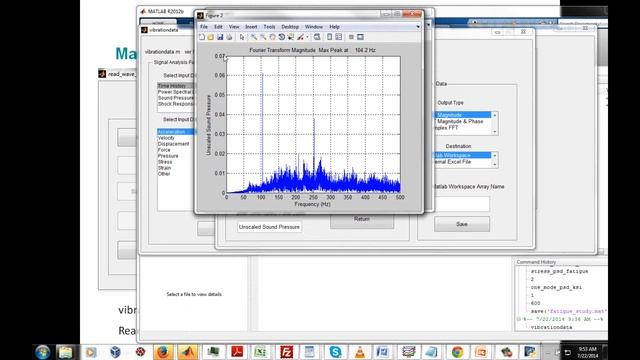This screenshot has height=360, width=640.
Task: Select Shock Response input option
Action: tap(176, 104)
